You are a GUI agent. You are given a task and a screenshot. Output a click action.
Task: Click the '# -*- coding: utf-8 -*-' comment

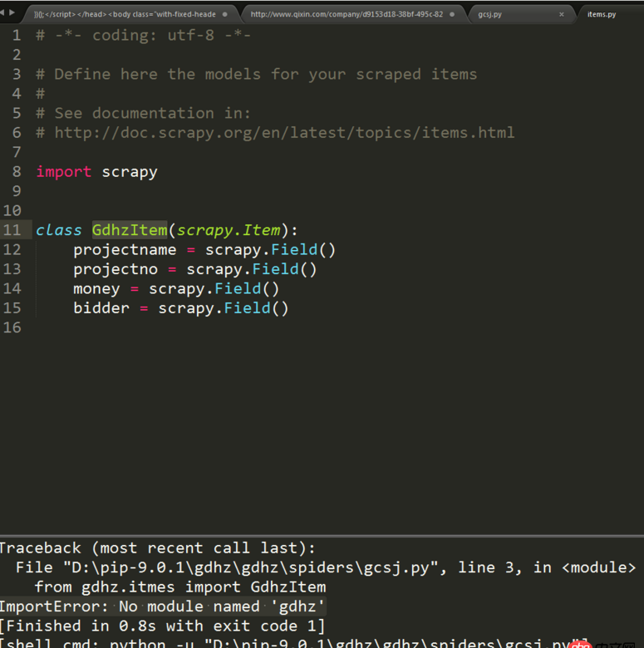tap(144, 35)
